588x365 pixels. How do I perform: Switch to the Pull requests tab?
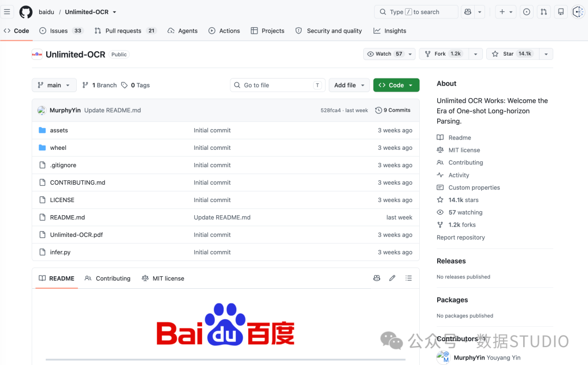click(x=125, y=31)
